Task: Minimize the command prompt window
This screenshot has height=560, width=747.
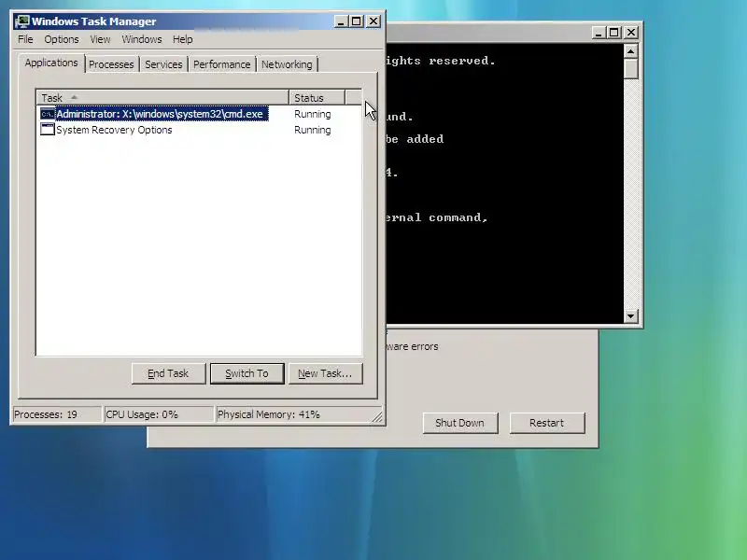Action: click(x=599, y=33)
